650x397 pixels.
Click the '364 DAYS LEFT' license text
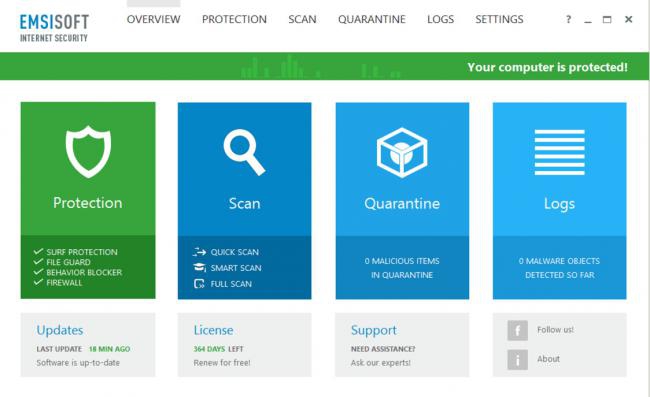coord(218,349)
